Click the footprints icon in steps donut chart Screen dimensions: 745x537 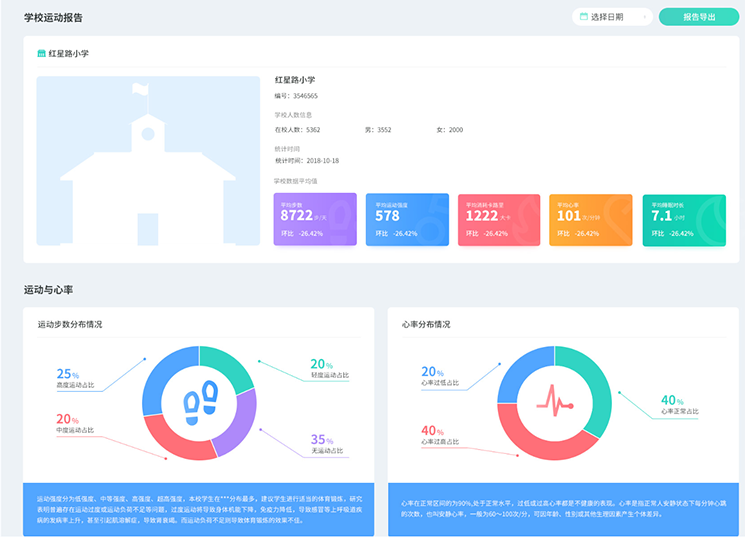click(x=200, y=402)
